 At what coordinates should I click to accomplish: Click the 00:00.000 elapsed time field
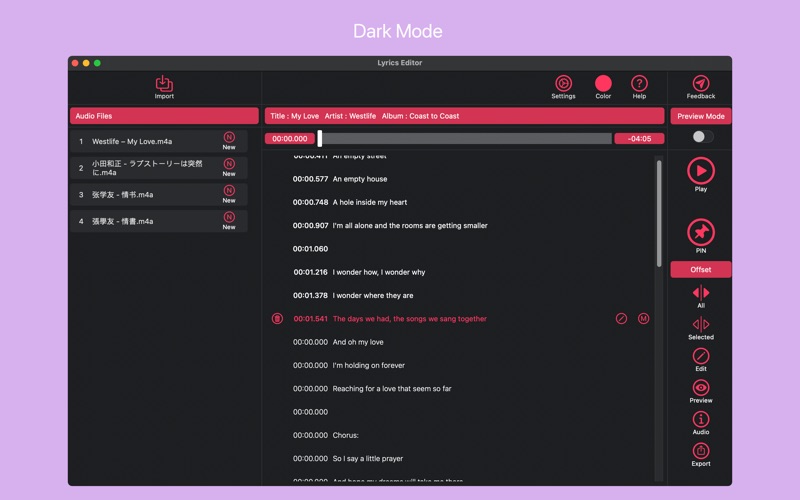tap(289, 139)
